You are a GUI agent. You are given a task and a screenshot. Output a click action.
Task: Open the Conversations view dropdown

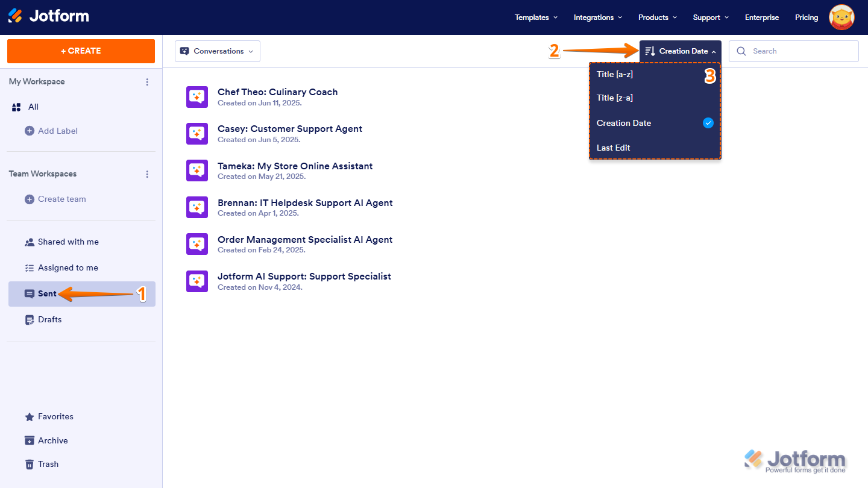[217, 51]
